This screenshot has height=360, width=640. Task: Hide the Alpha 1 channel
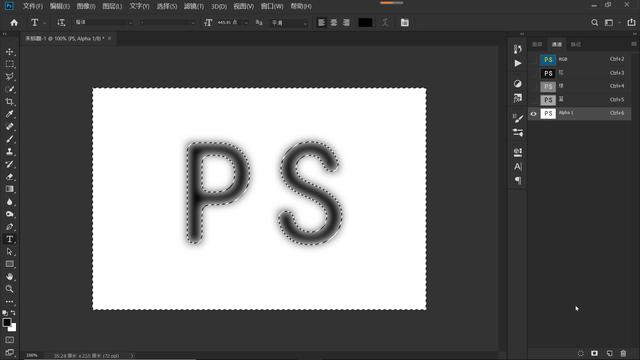[533, 114]
